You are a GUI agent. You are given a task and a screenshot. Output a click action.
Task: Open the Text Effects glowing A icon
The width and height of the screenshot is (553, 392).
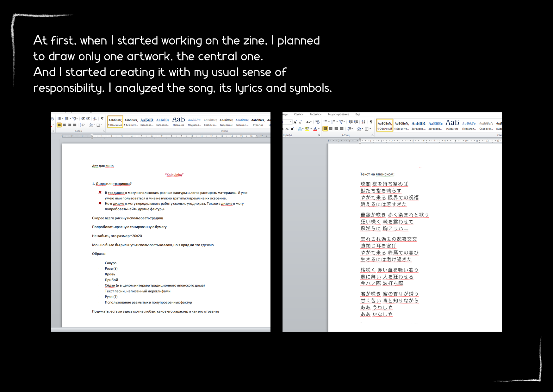(300, 129)
